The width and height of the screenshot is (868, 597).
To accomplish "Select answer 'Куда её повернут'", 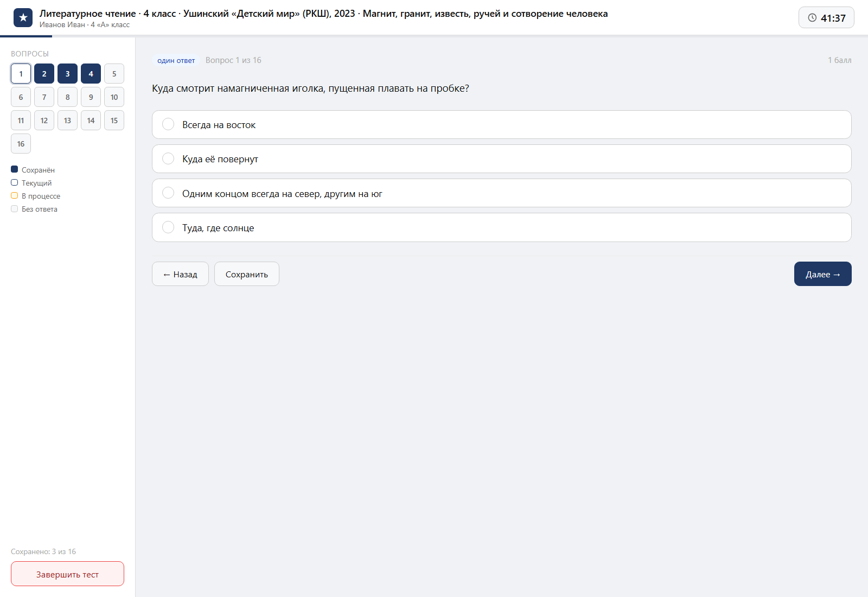I will tap(501, 159).
